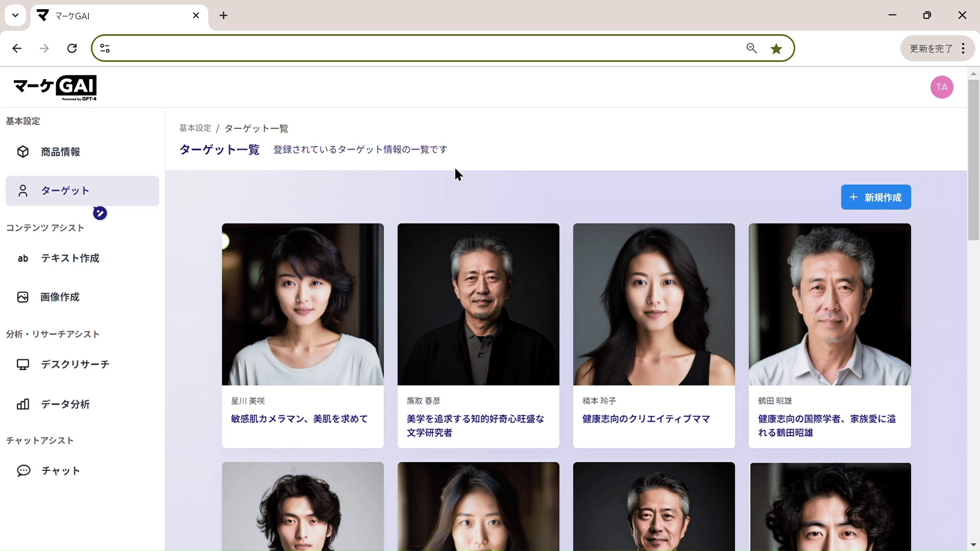Open 健康志向の国際学者 鶴田昭雄 title

827,425
